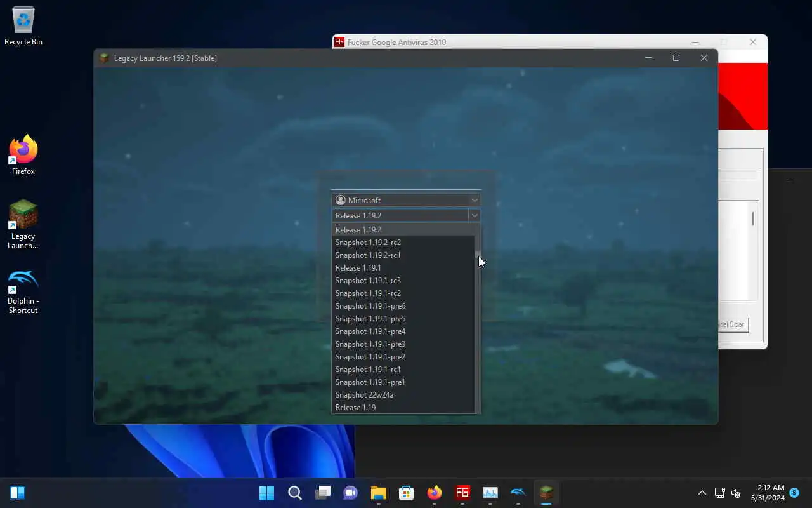812x508 pixels.
Task: Show hidden system tray icons
Action: click(702, 493)
